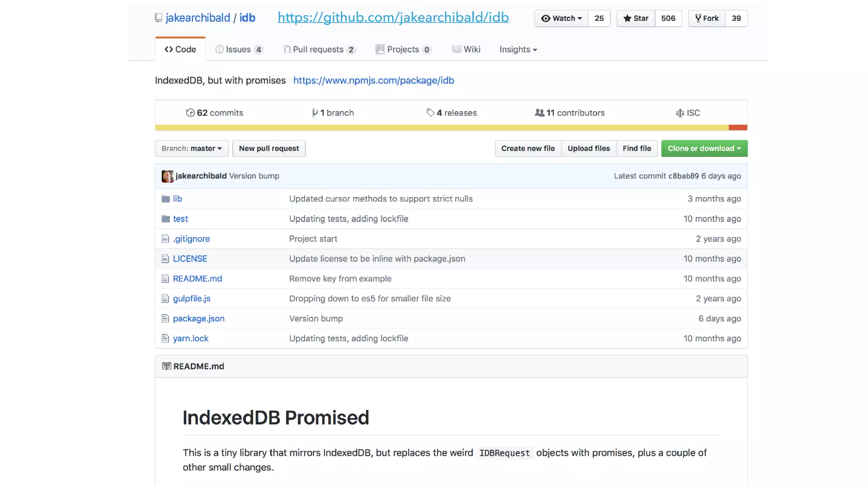Click the contributors people icon
868x488 pixels.
[539, 113]
